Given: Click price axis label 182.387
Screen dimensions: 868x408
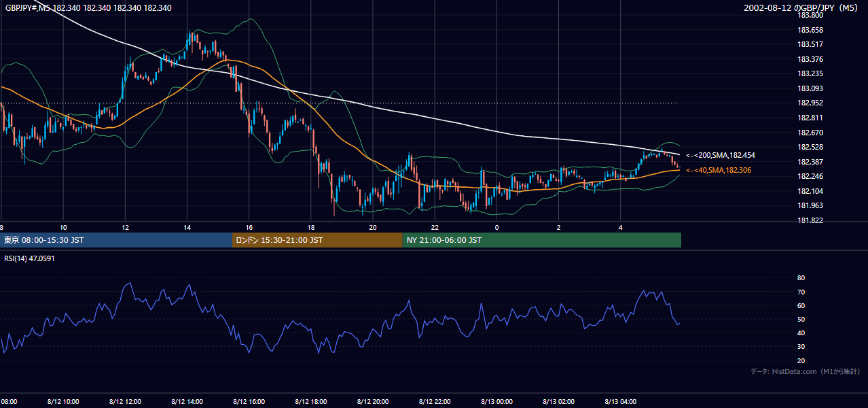Looking at the screenshot, I should (x=810, y=162).
